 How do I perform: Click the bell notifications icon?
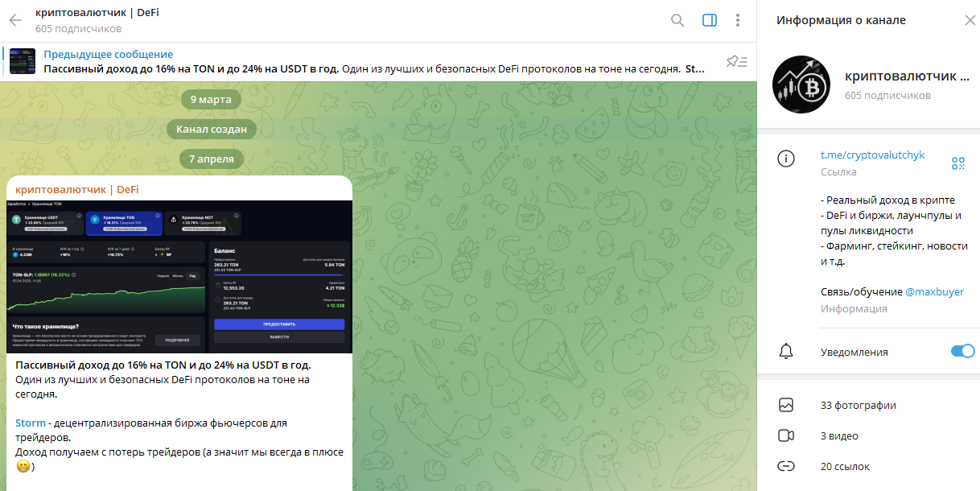(786, 352)
